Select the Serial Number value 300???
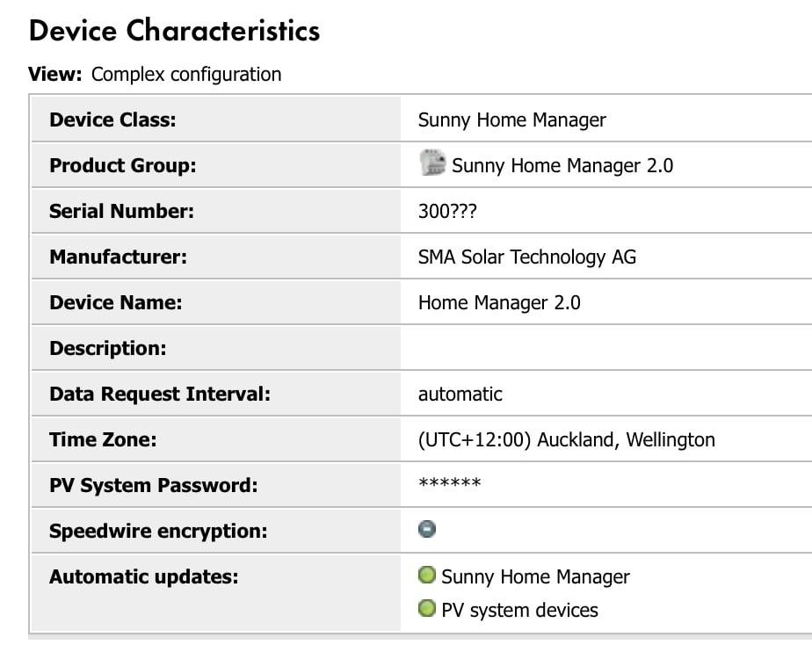The width and height of the screenshot is (812, 652). pyautogui.click(x=447, y=211)
